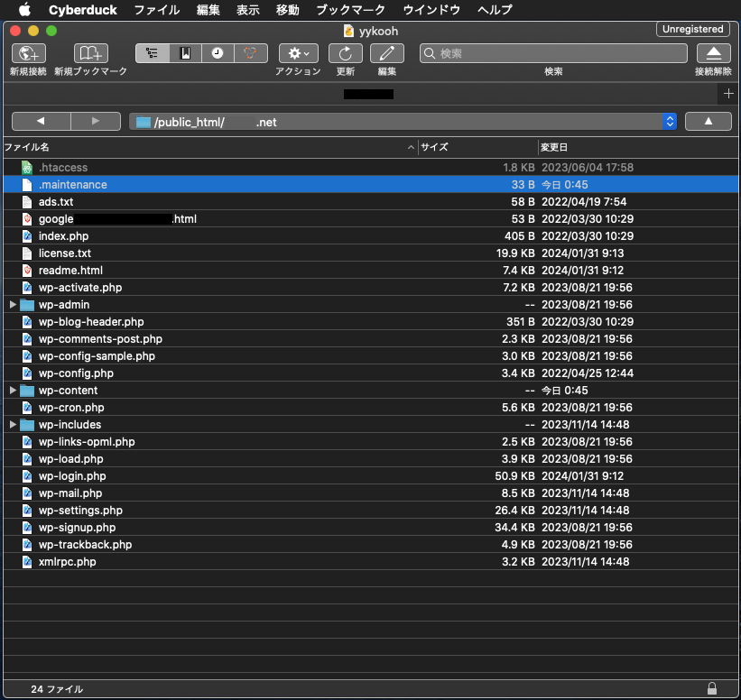Add a new tab with the plus icon
Image resolution: width=741 pixels, height=700 pixels.
pyautogui.click(x=728, y=94)
